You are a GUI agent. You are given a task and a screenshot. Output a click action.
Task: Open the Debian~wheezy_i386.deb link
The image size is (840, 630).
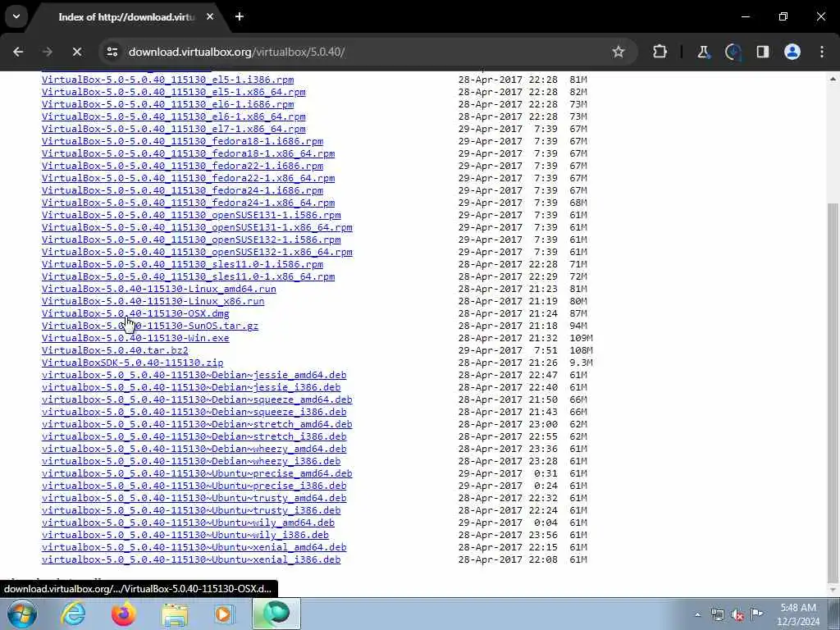tap(191, 461)
